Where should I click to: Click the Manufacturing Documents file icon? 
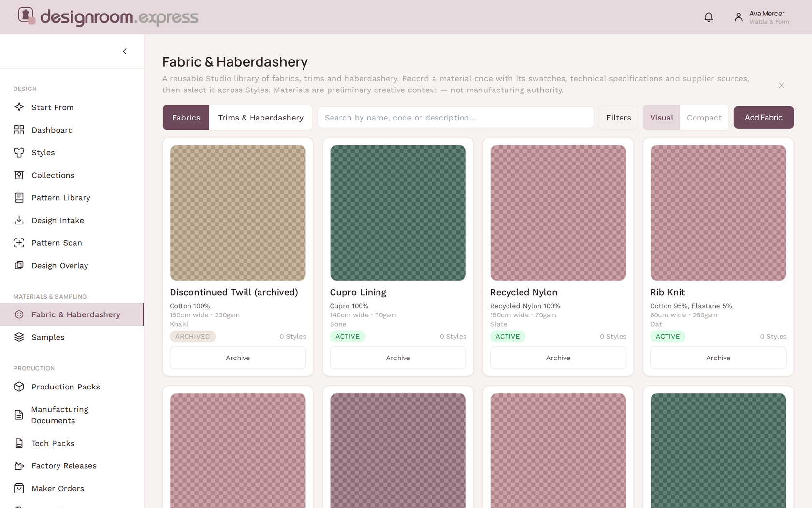coord(19,415)
